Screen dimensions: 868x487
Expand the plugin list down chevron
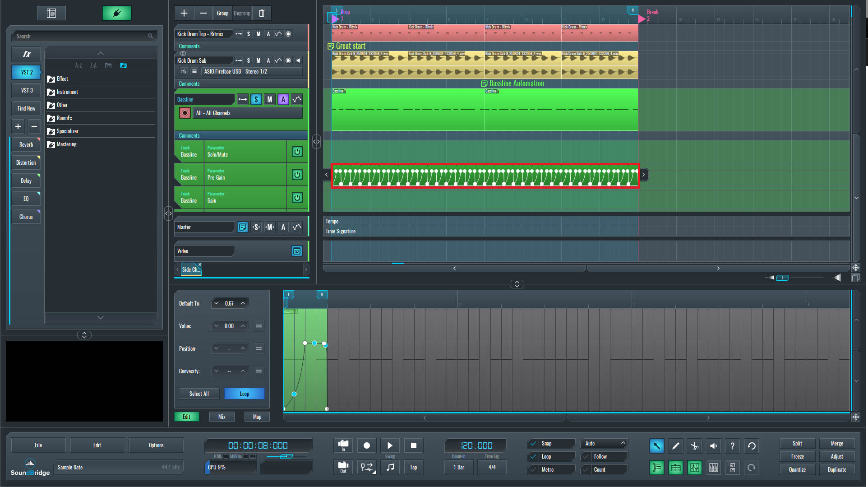tap(101, 318)
